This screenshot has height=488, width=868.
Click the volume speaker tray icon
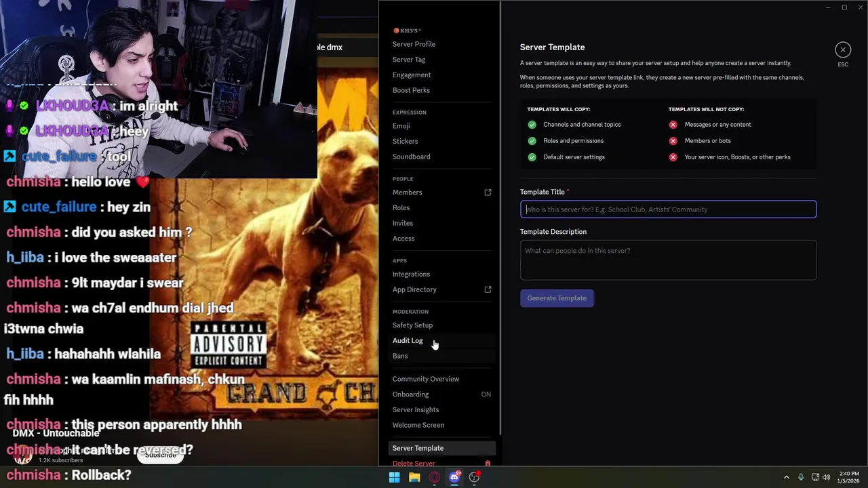(x=826, y=477)
